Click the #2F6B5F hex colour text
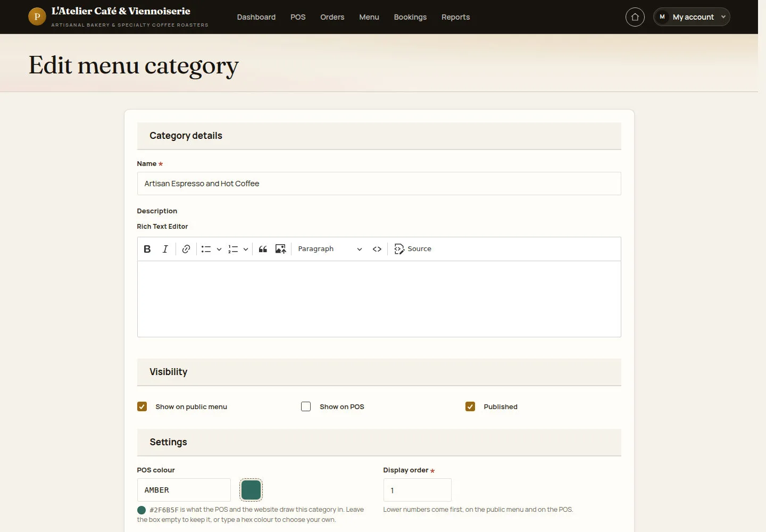 tap(164, 510)
